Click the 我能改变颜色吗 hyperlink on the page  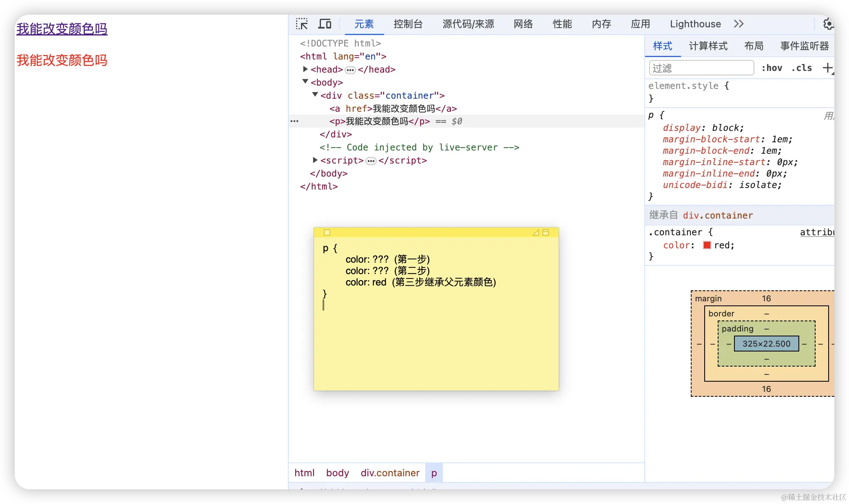(62, 29)
